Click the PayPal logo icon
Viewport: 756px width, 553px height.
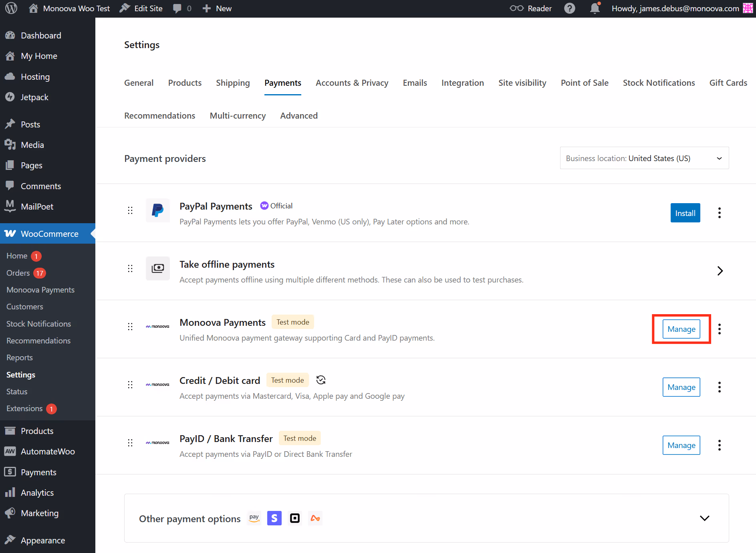(x=158, y=210)
